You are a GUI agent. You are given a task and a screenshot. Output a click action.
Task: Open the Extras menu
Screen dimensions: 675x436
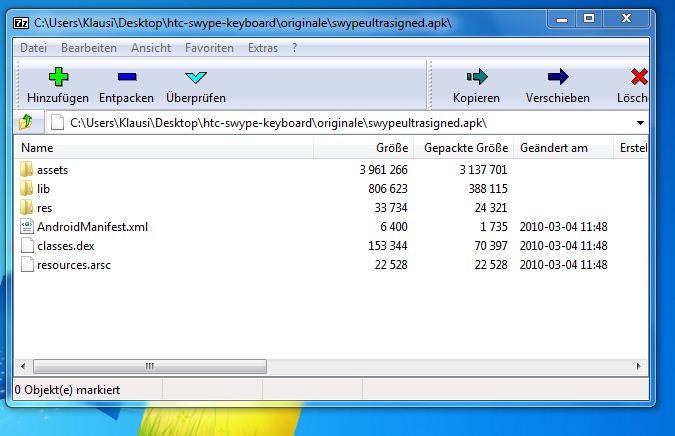(x=263, y=48)
